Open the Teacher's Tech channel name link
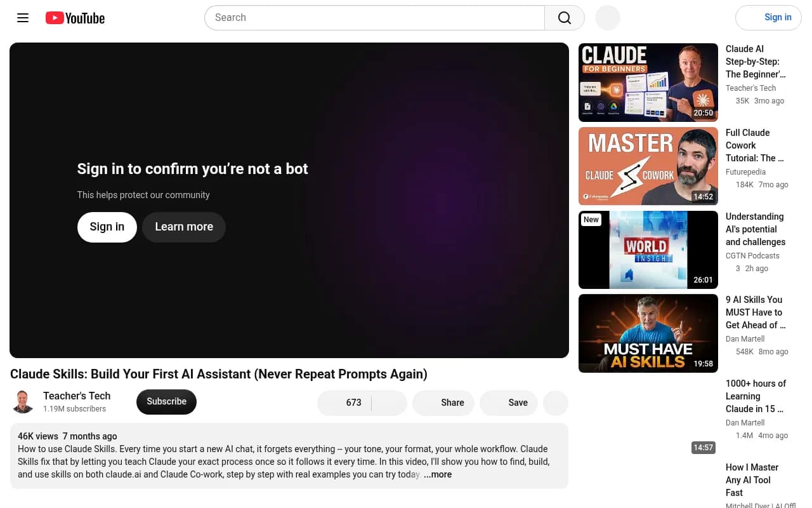 77,396
